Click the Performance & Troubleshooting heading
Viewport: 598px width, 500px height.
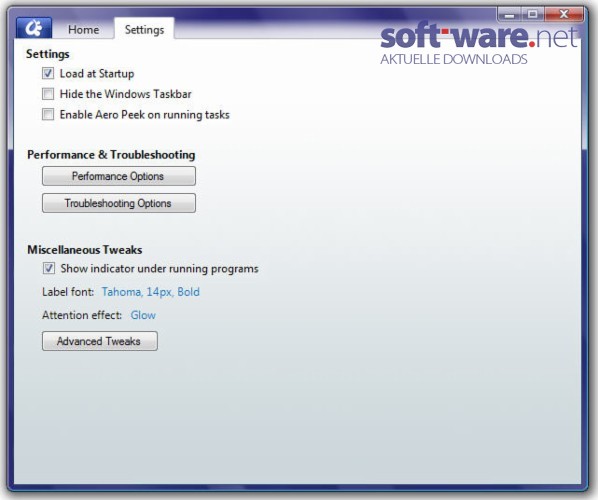coord(111,154)
